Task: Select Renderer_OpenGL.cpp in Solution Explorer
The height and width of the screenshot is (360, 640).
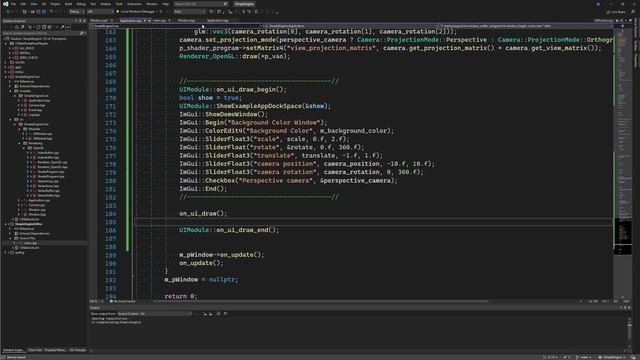Action: (52, 162)
